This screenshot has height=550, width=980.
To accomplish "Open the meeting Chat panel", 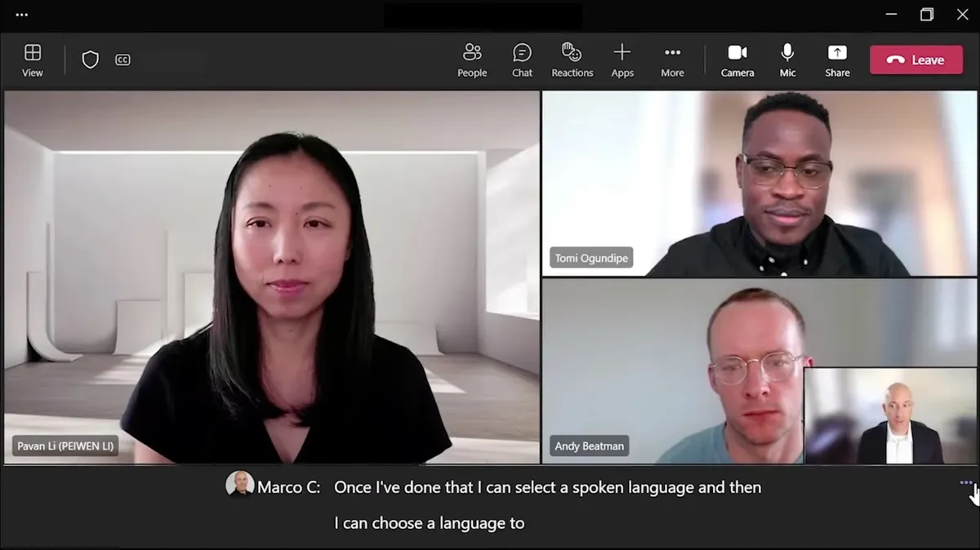I will coord(522,60).
